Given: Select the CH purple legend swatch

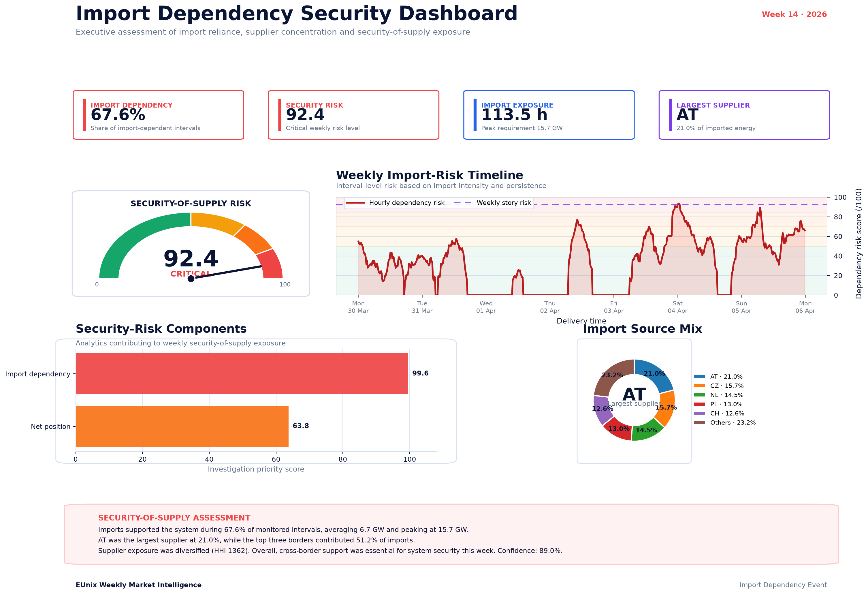Looking at the screenshot, I should click(x=699, y=413).
